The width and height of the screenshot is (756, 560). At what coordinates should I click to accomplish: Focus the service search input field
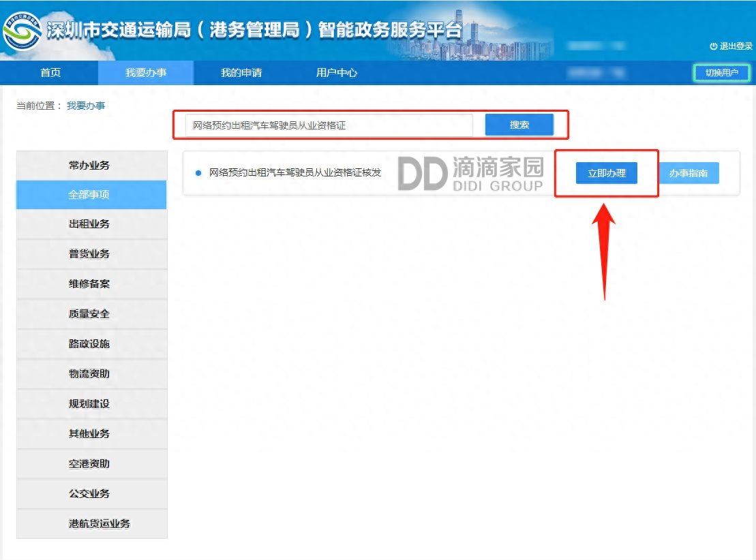tap(329, 125)
